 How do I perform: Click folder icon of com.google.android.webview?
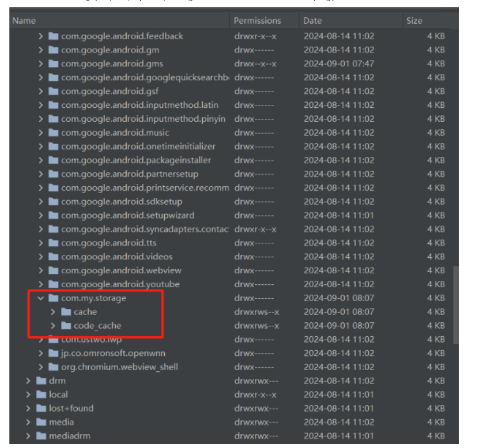53,270
